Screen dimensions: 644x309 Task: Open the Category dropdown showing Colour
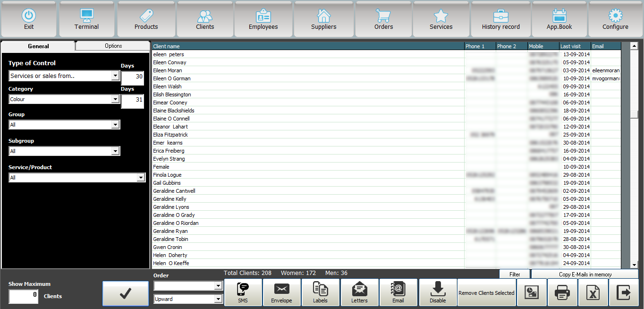(115, 99)
